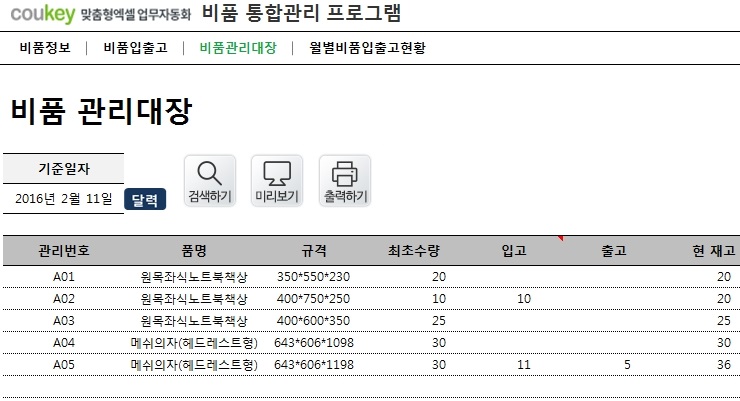Image resolution: width=740 pixels, height=401 pixels.
Task: Select cell A05 in 관리번호 column
Action: [x=64, y=365]
